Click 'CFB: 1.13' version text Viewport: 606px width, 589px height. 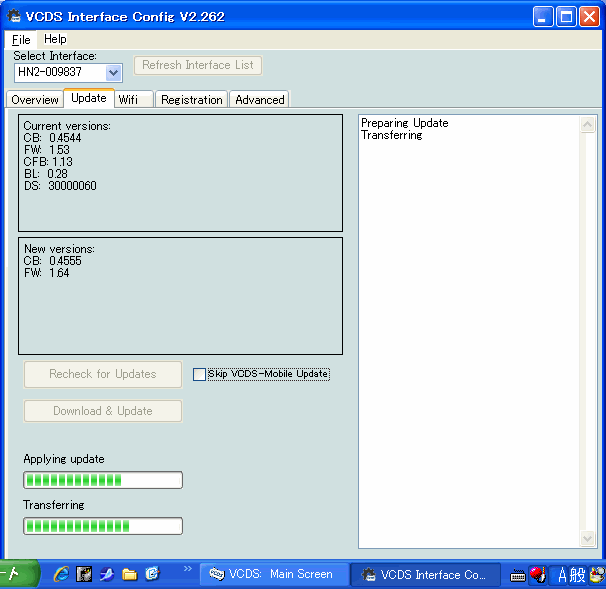coord(48,162)
